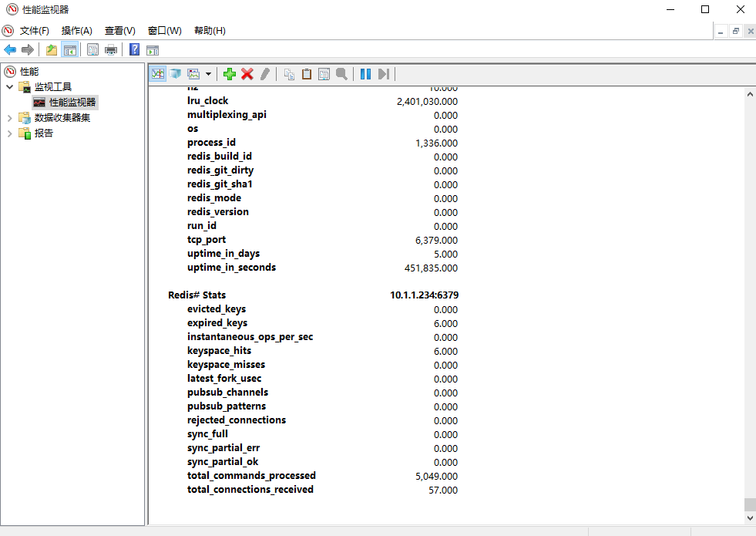The image size is (756, 536).
Task: Click the process_id counter name
Action: [211, 143]
